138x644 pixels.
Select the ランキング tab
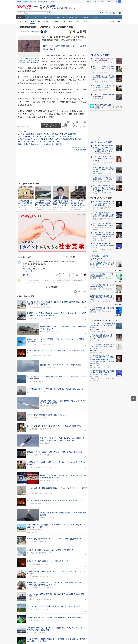(86, 17)
